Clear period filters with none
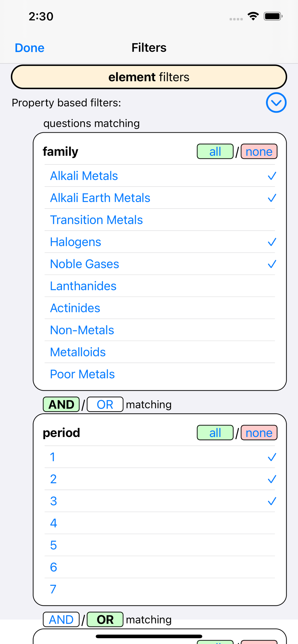The image size is (298, 644). (x=259, y=433)
